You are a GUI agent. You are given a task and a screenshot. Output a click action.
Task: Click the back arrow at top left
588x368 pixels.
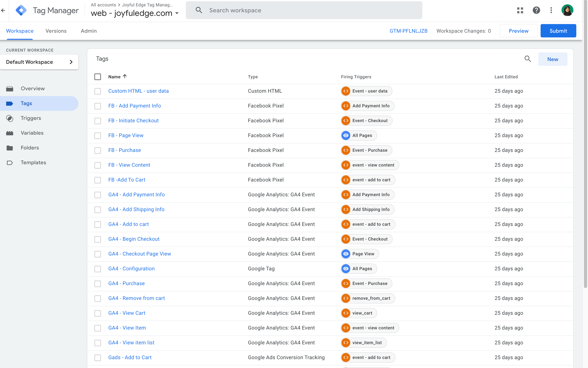click(3, 10)
